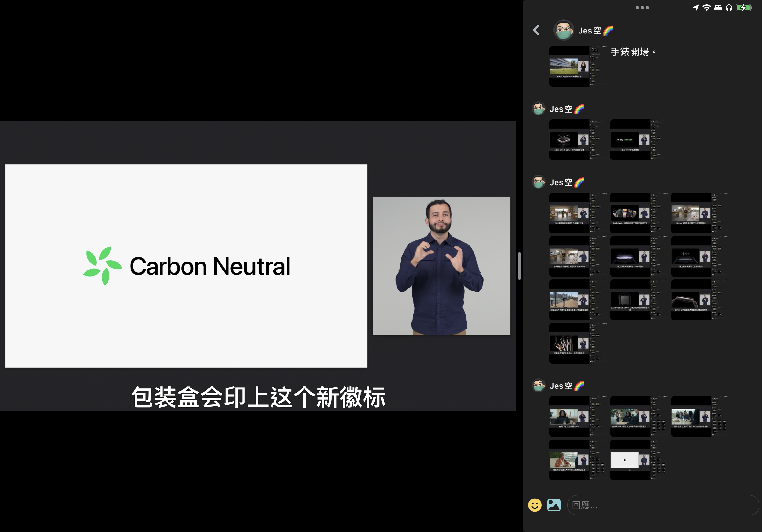The height and width of the screenshot is (532, 762).
Task: Tap the charging battery status icon
Action: point(744,8)
